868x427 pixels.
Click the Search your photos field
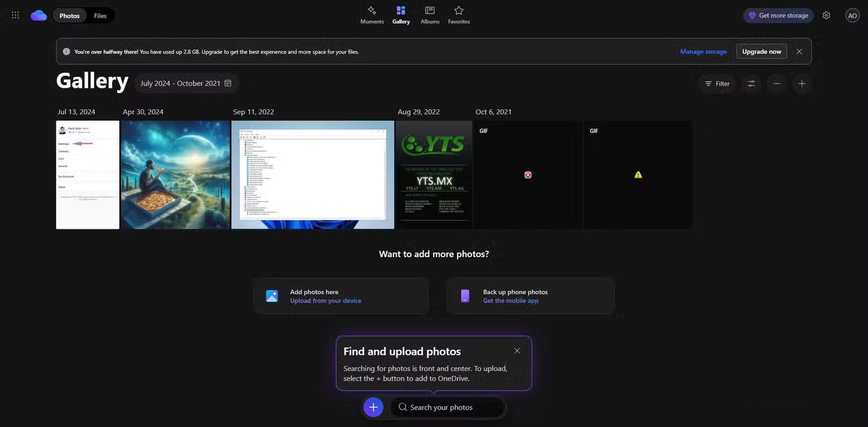(447, 407)
